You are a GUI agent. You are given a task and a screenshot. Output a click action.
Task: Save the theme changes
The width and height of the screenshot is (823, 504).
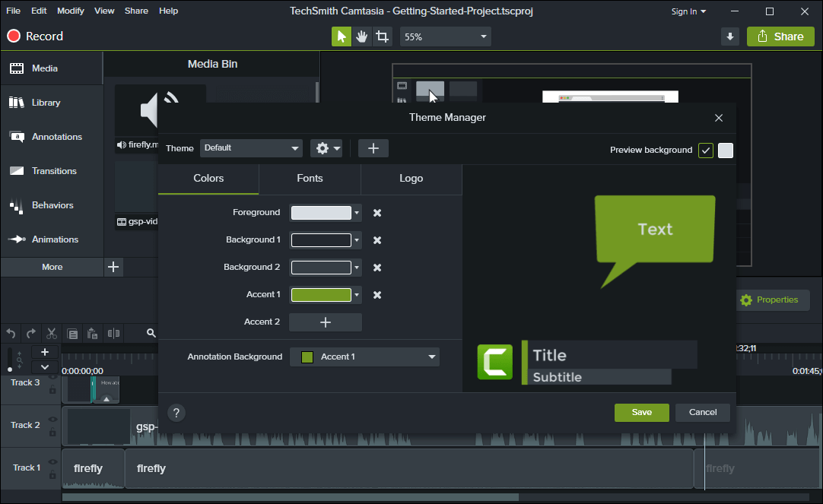coord(641,412)
